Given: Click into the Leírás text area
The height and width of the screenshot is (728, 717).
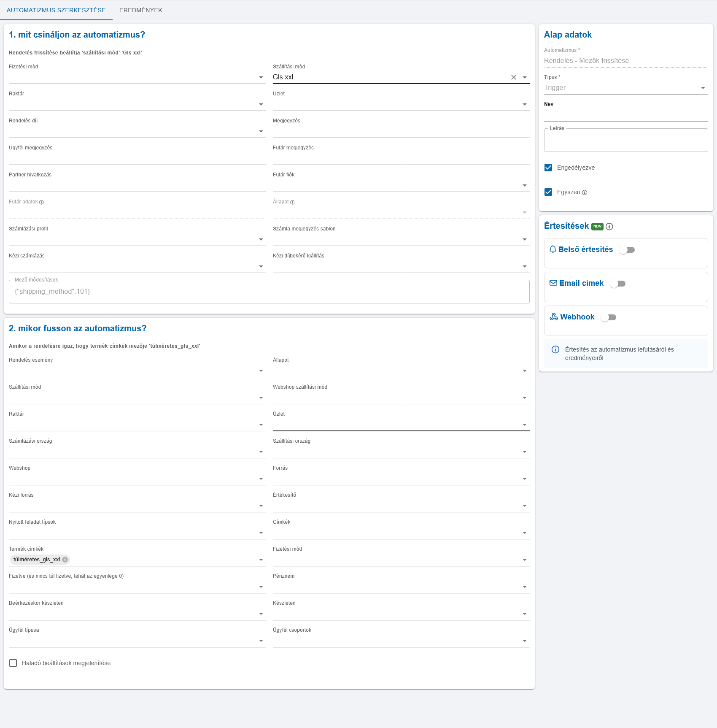Looking at the screenshot, I should pyautogui.click(x=625, y=141).
